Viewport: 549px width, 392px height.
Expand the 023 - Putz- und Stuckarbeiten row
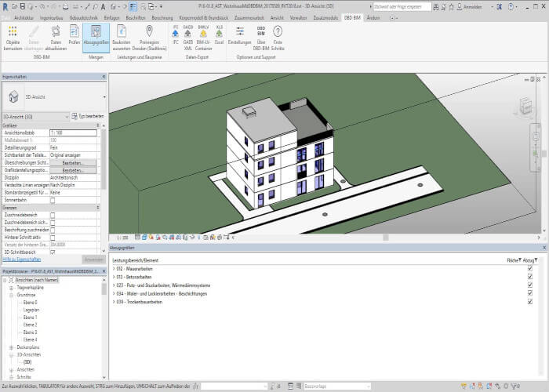click(x=115, y=285)
